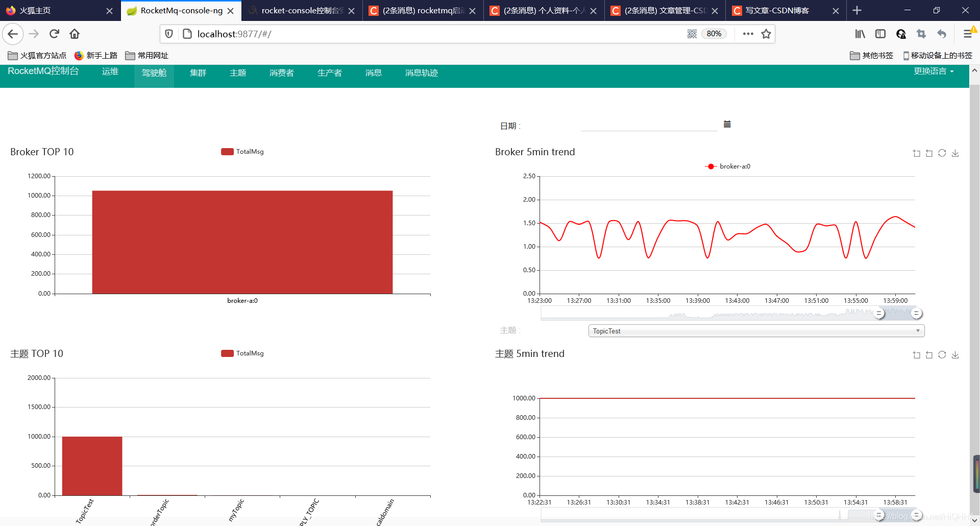Restore the 主题 5min trend chart

[942, 355]
